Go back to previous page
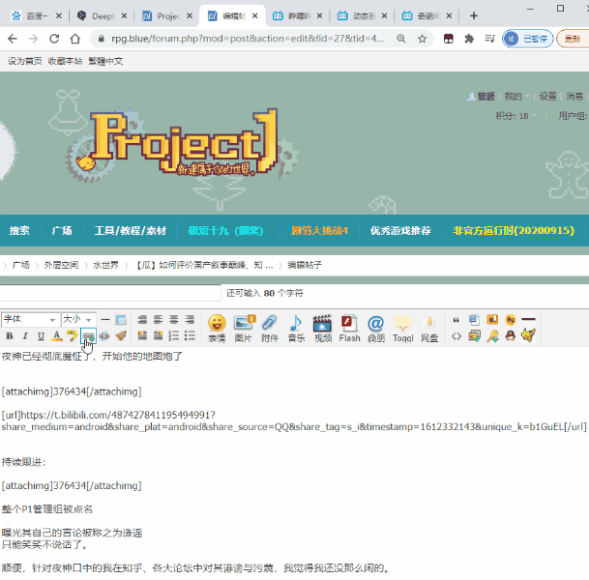The height and width of the screenshot is (580, 589). [x=12, y=39]
